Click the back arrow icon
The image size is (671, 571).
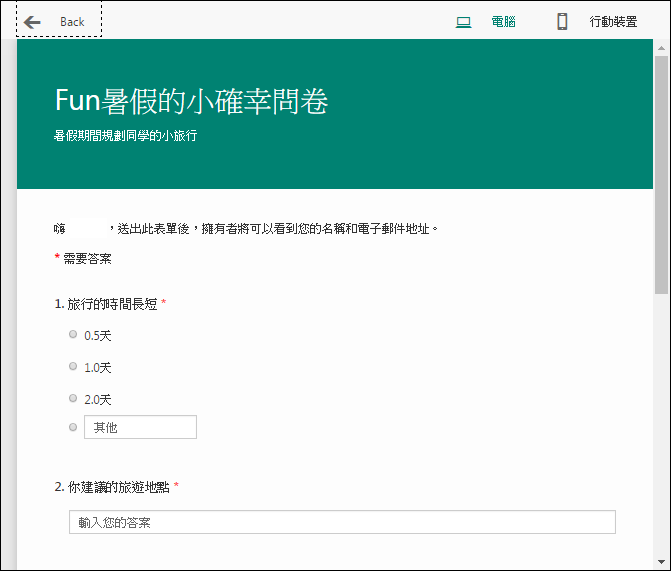pos(32,22)
